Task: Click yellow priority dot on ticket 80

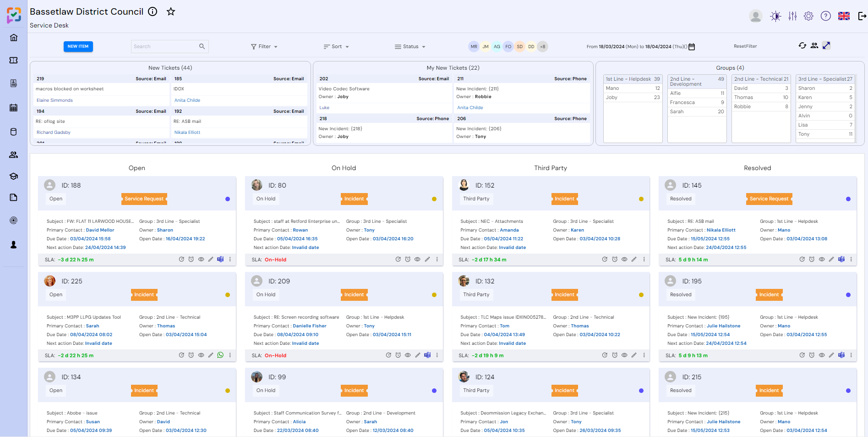Action: click(x=434, y=199)
